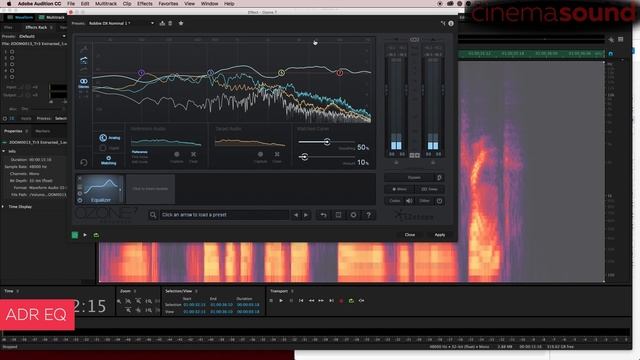Toggle effects rack slot 2 power
The image size is (640, 360).
[x=12, y=58]
